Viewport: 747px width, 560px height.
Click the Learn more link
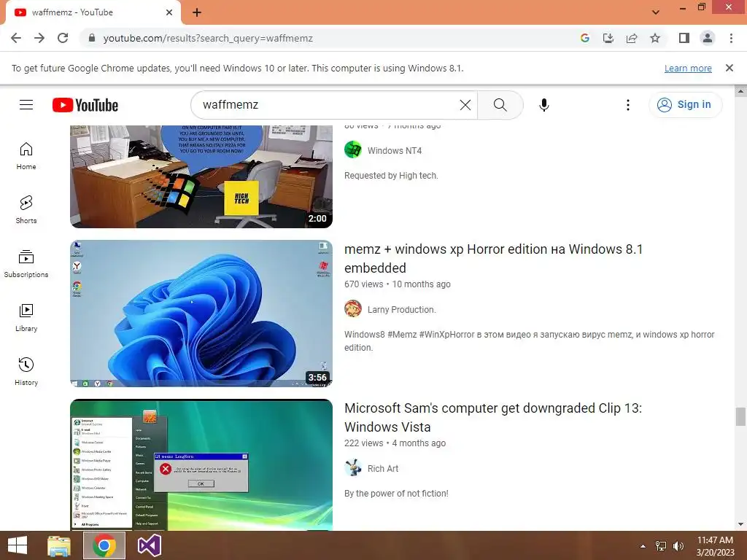(x=688, y=68)
